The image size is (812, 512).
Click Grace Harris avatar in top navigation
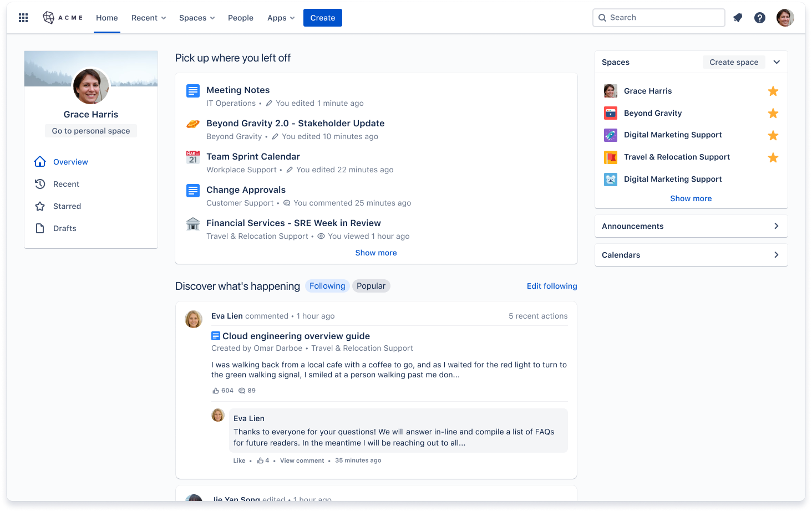click(785, 17)
